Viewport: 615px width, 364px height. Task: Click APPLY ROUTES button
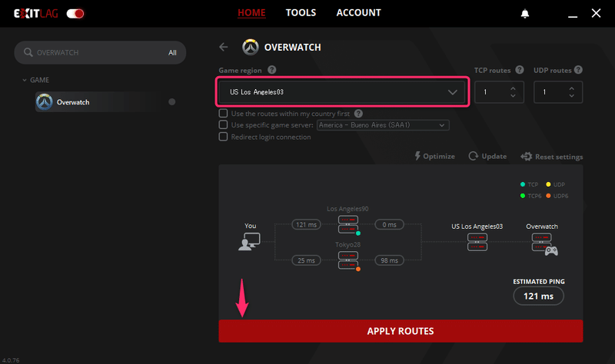[401, 331]
